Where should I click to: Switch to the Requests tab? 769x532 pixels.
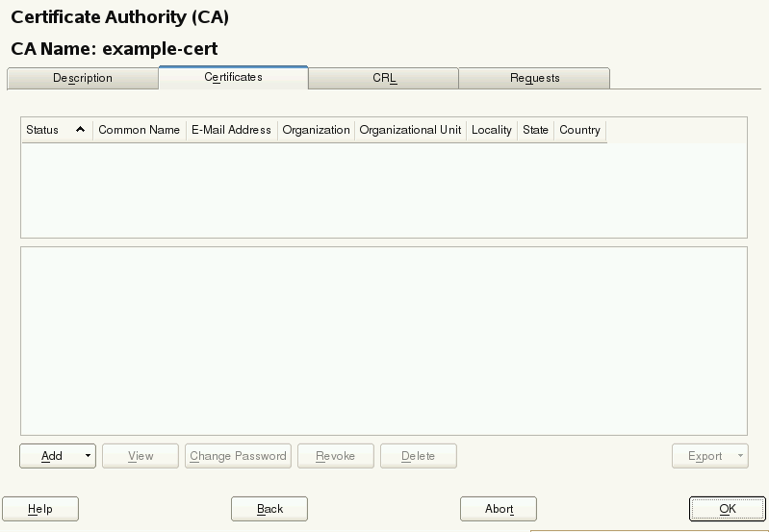click(x=534, y=78)
